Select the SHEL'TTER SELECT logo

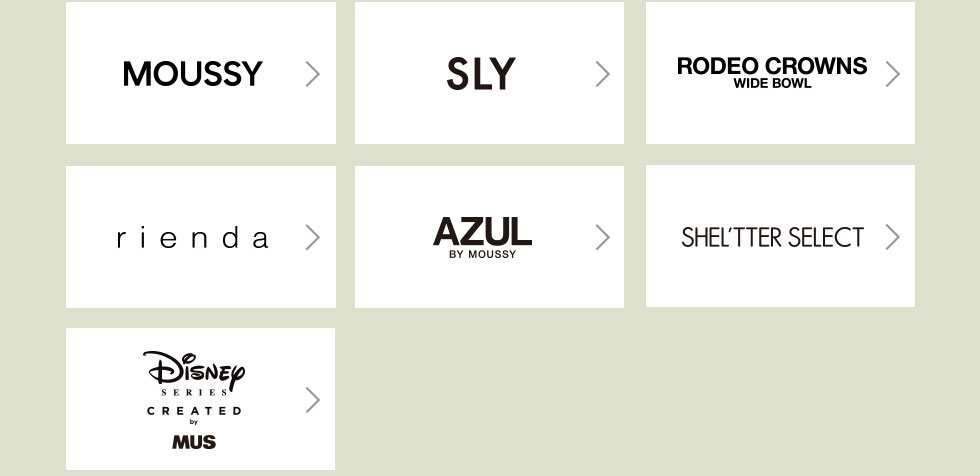[x=772, y=238]
